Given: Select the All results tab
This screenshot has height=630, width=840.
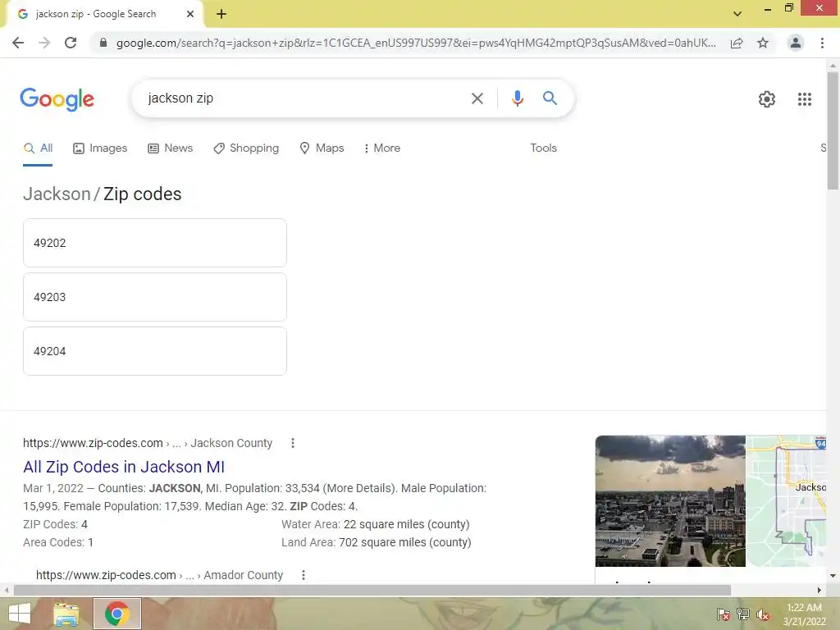Looking at the screenshot, I should pyautogui.click(x=38, y=148).
